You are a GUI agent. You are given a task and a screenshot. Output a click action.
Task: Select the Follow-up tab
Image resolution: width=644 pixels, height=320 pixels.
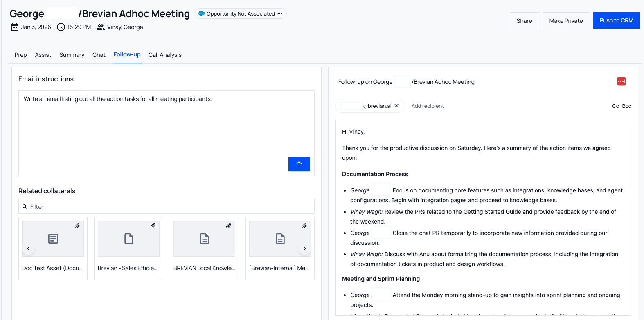coord(127,54)
